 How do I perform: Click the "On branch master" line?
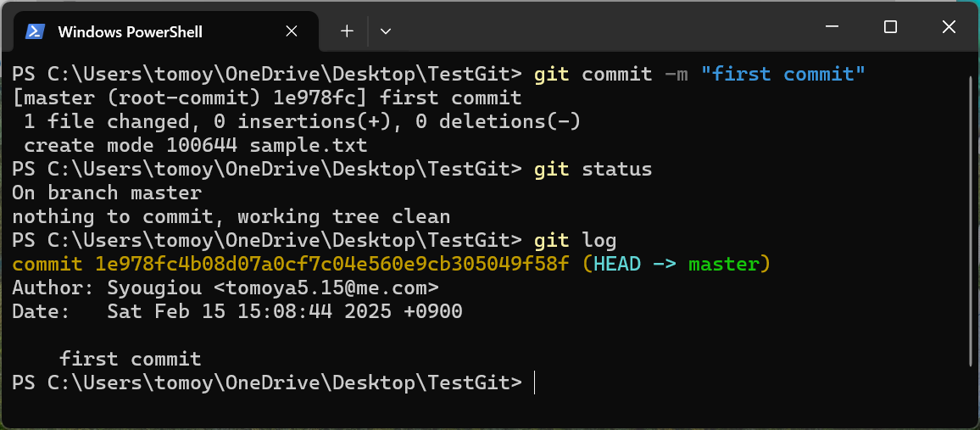[107, 193]
